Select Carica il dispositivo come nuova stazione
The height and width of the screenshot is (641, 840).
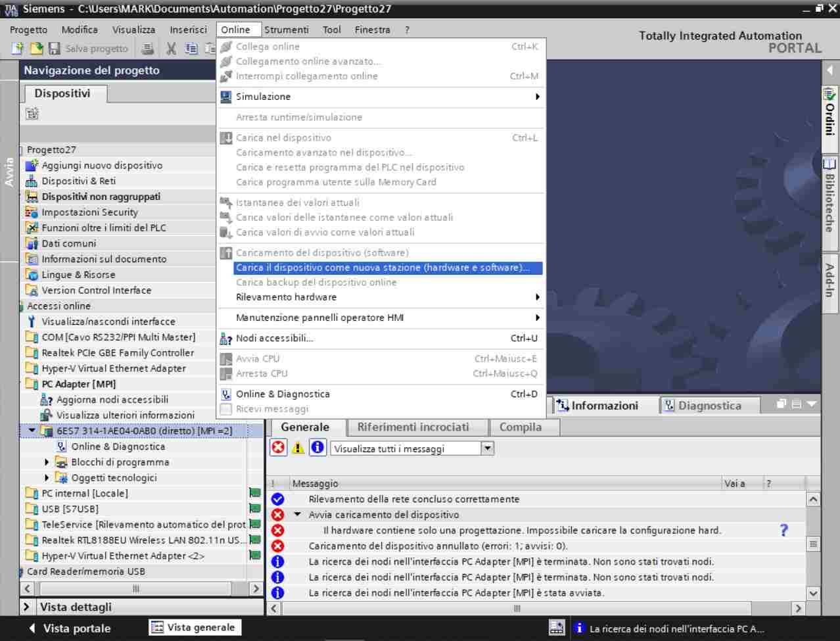388,268
